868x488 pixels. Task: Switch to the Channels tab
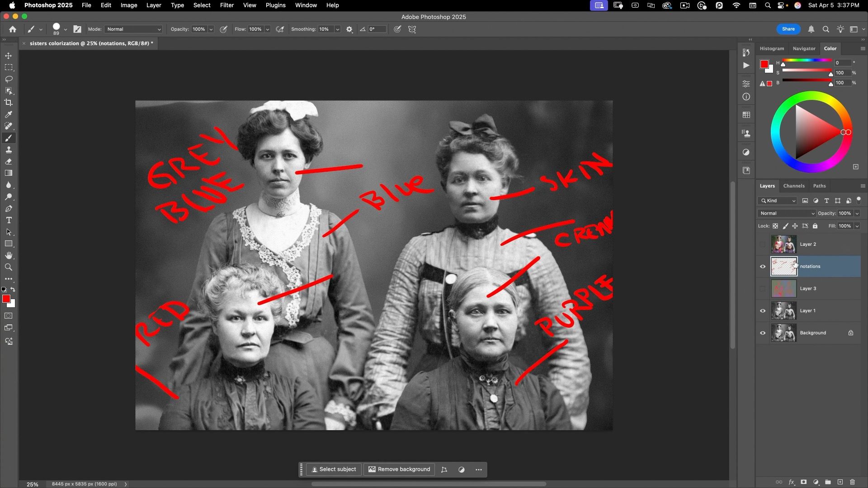(x=793, y=186)
